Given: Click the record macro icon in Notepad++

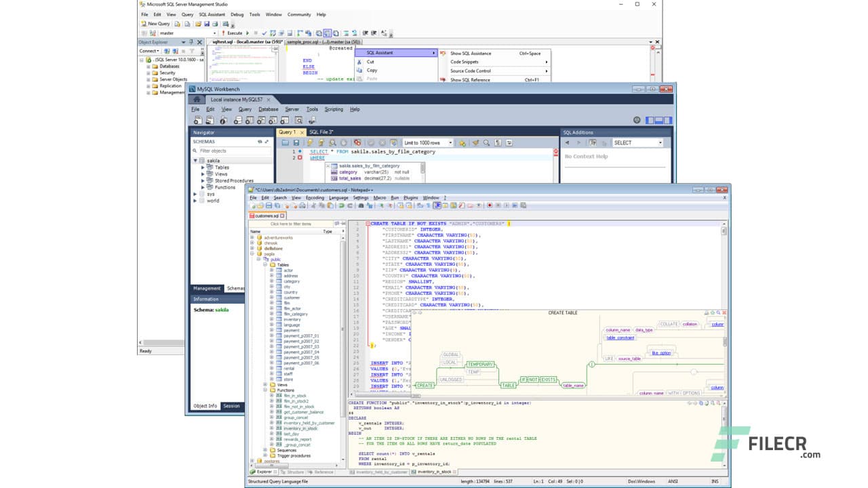Looking at the screenshot, I should click(490, 207).
